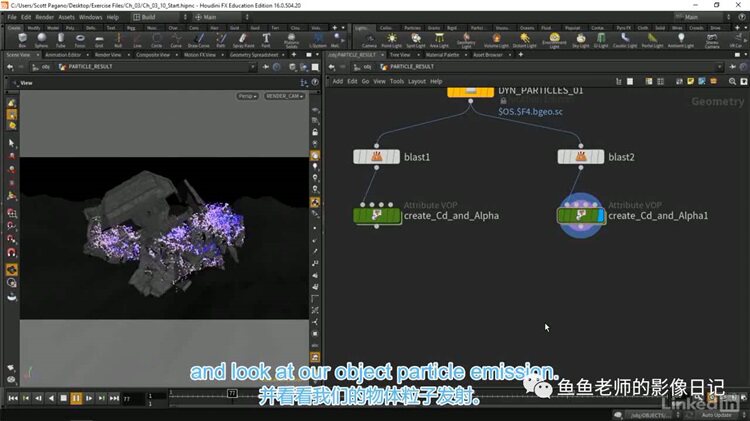Go back in the network editor path
The image size is (750, 421).
point(331,67)
